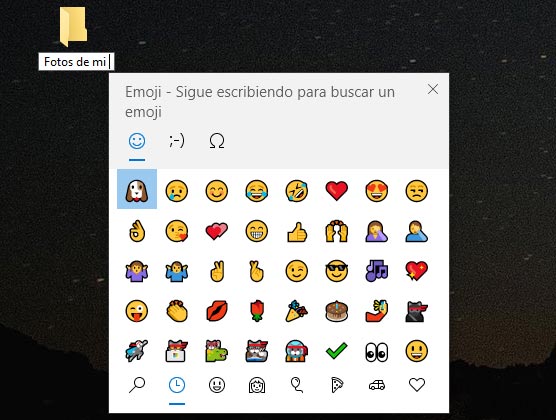Close the emoji picker panel

433,89
